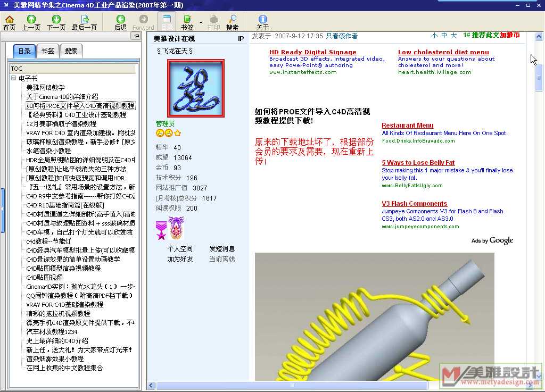The image size is (545, 392).
Task: Go to next page (下一页) icon
Action: (56, 22)
